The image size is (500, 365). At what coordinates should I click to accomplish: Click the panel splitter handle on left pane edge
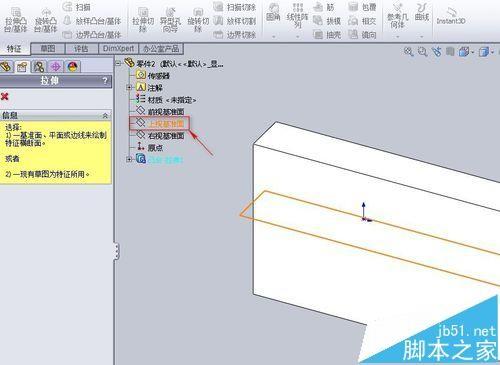(116, 251)
